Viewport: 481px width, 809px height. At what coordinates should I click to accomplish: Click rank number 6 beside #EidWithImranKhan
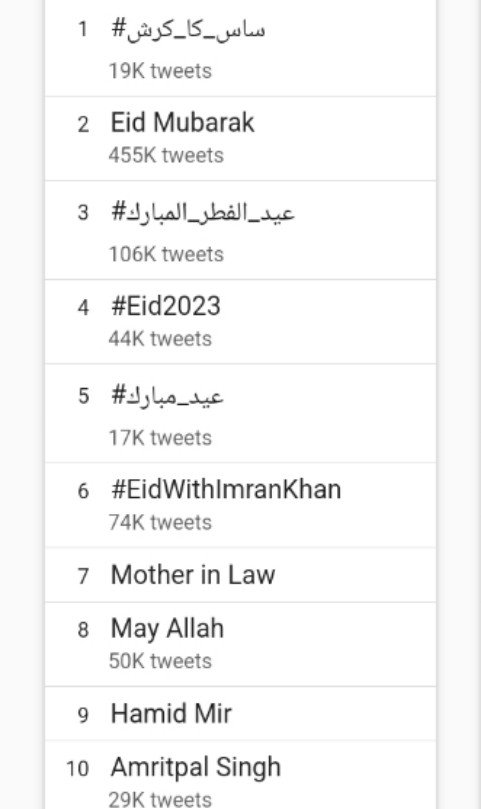click(x=83, y=491)
